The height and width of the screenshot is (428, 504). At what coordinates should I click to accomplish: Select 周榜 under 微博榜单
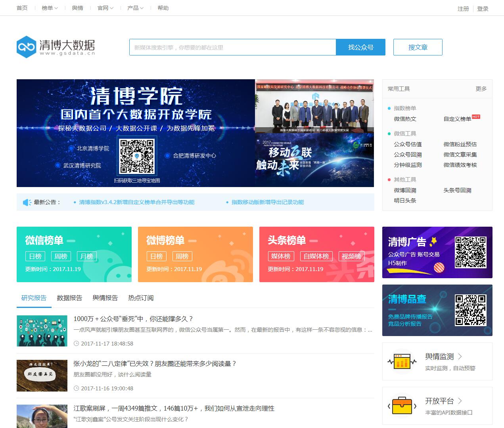182,256
